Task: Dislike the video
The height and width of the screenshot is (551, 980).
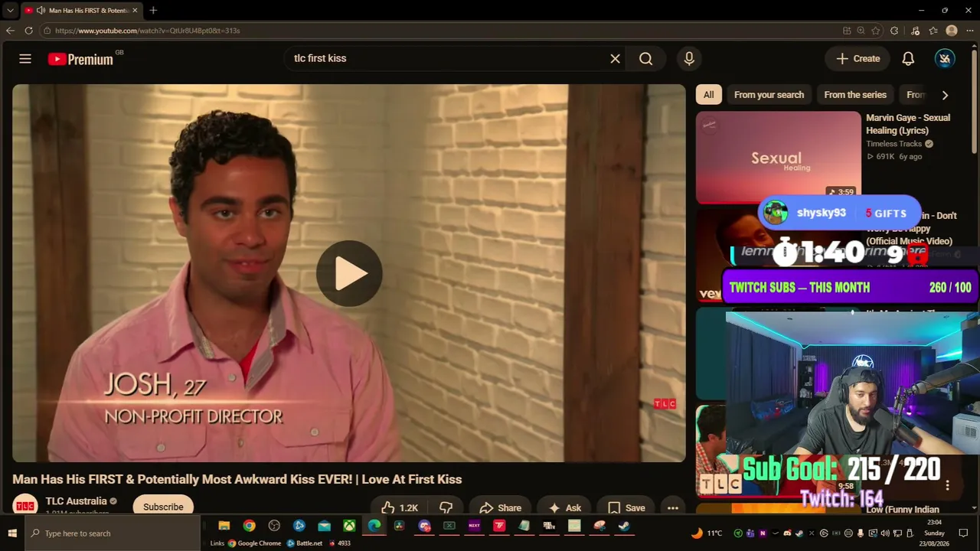Action: pos(446,507)
